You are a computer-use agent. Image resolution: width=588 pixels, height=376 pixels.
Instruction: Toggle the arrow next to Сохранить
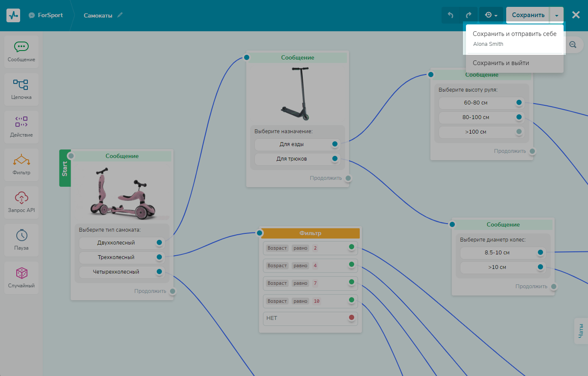556,15
